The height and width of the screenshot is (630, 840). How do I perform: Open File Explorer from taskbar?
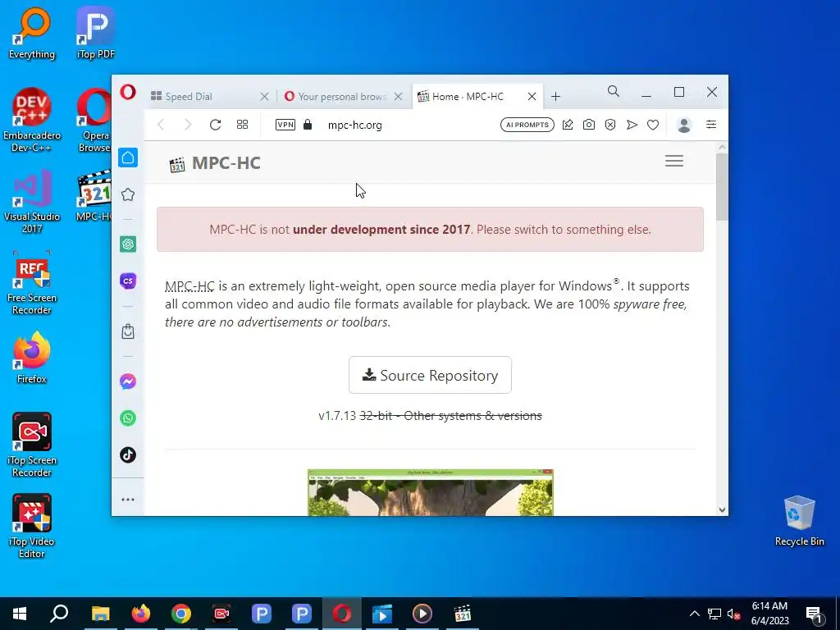pyautogui.click(x=100, y=614)
